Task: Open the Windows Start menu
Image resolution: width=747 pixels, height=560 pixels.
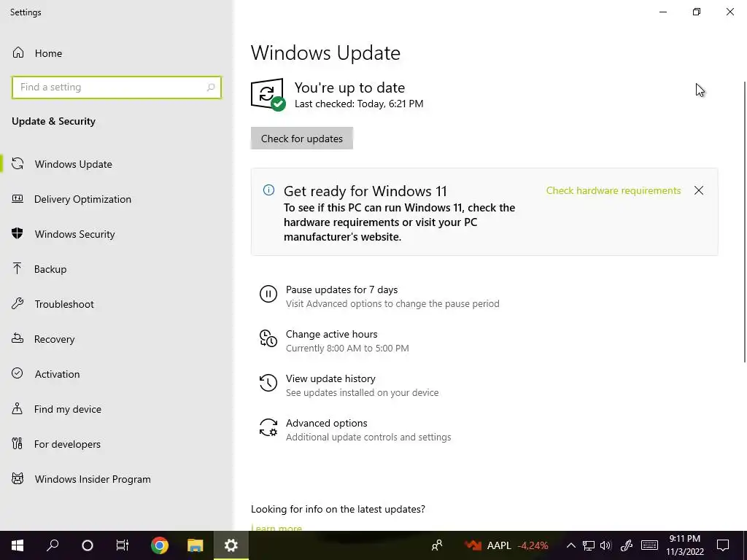Action: tap(18, 545)
